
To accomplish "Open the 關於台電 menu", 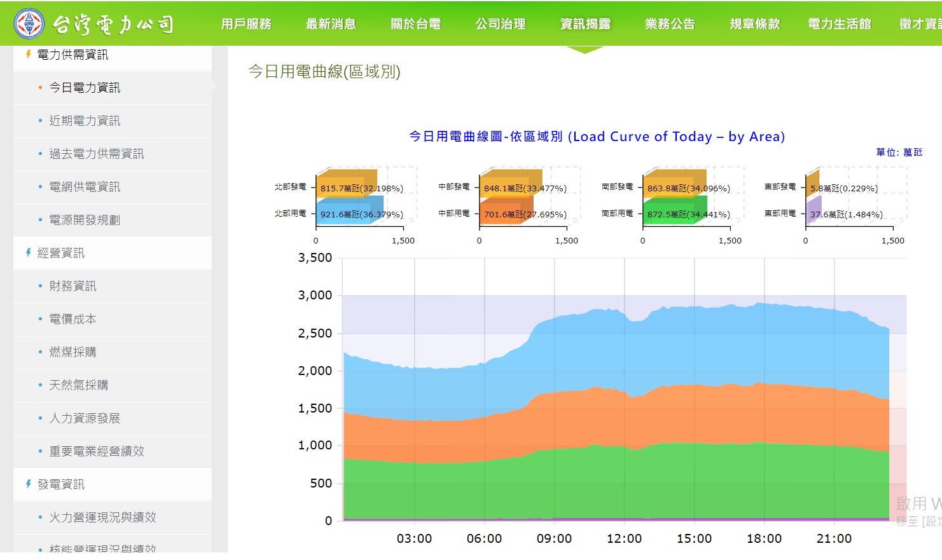I will [x=415, y=24].
